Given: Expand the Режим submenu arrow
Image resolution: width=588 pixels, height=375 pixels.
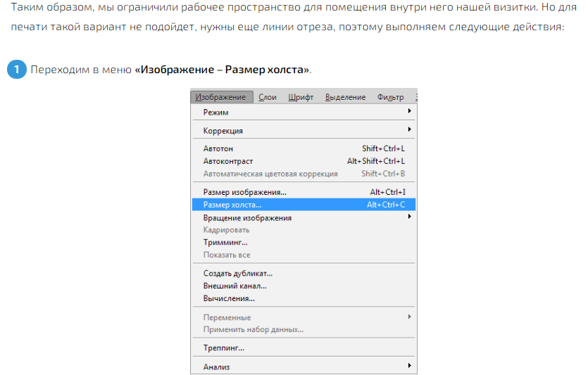Looking at the screenshot, I should (x=409, y=112).
